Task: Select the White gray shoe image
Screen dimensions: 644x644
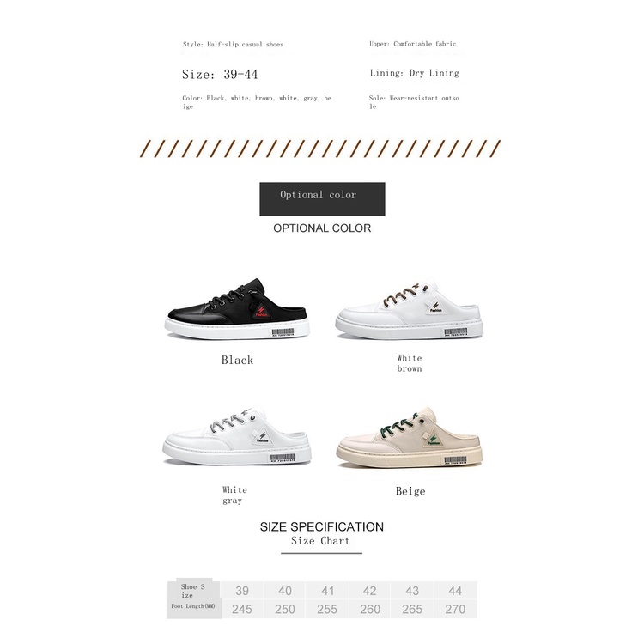Action: tap(237, 435)
